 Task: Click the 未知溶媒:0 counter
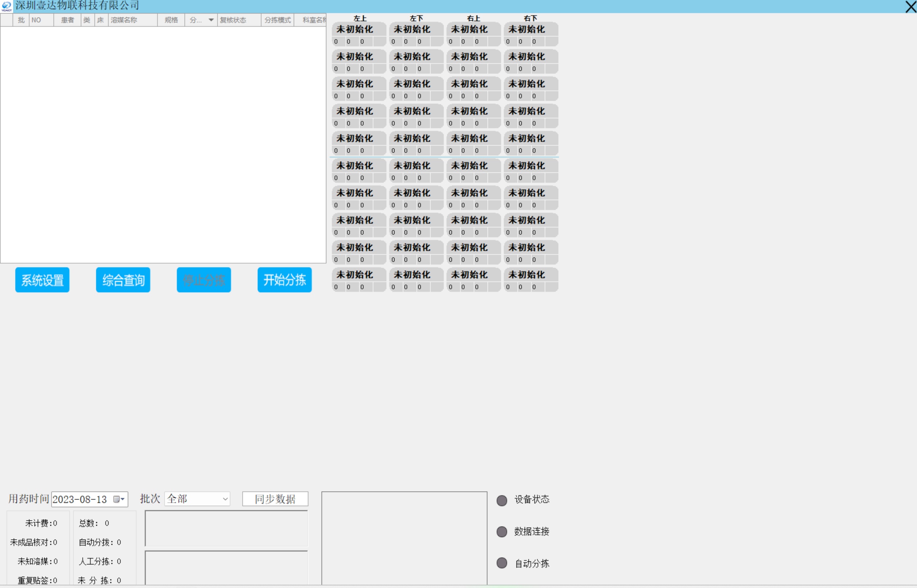point(37,562)
